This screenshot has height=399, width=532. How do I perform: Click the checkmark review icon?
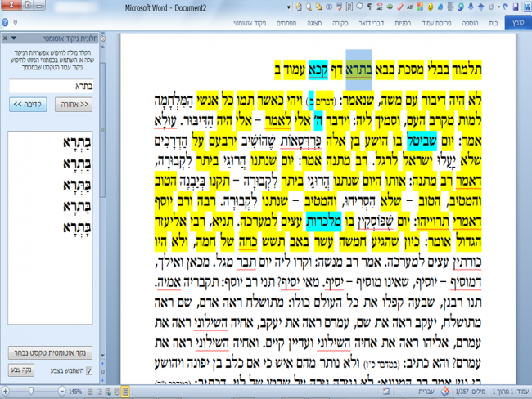tap(340, 7)
